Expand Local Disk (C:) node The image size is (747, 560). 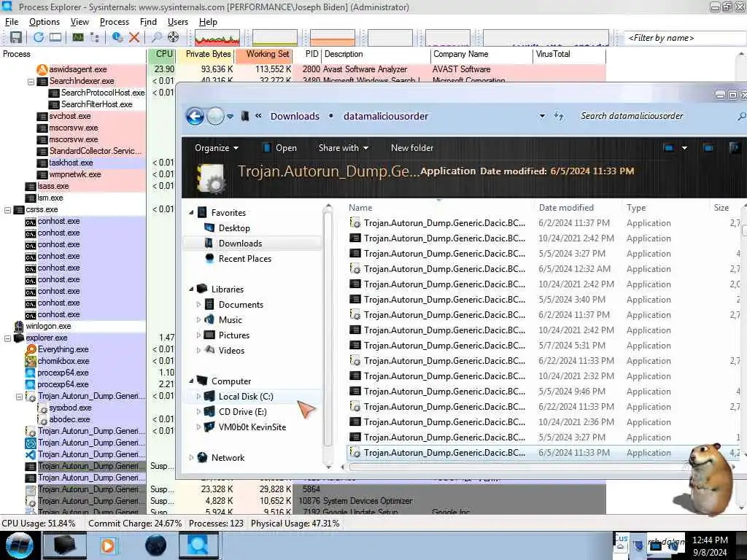tap(198, 397)
